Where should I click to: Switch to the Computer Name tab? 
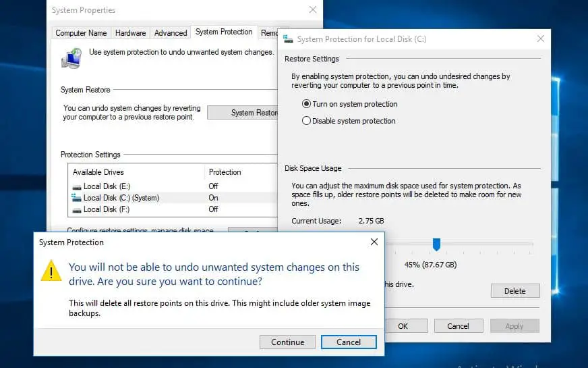(x=81, y=33)
